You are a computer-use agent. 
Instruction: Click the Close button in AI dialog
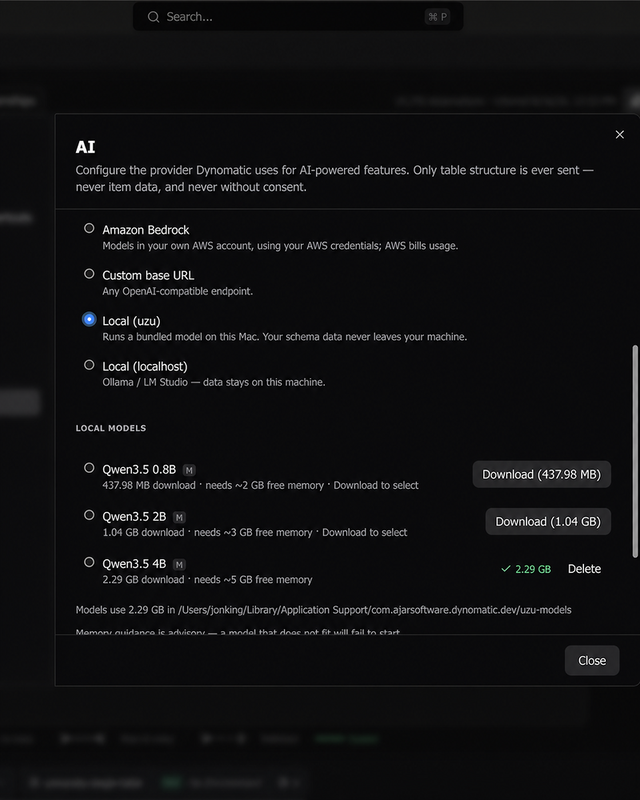(592, 661)
